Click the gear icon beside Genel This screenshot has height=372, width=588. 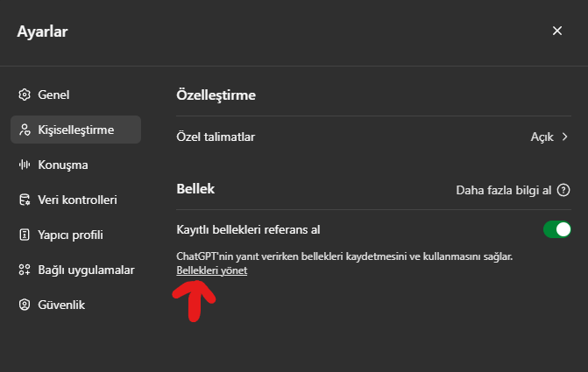point(25,95)
